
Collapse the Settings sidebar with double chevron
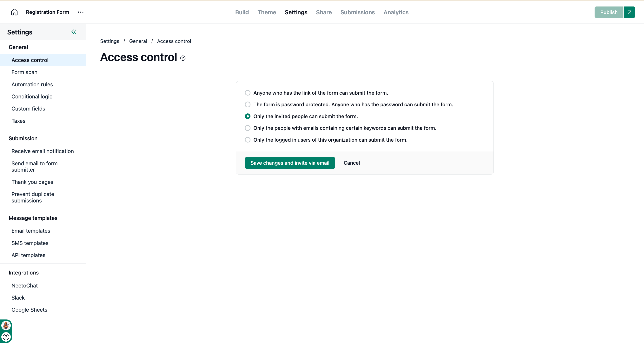pos(74,32)
